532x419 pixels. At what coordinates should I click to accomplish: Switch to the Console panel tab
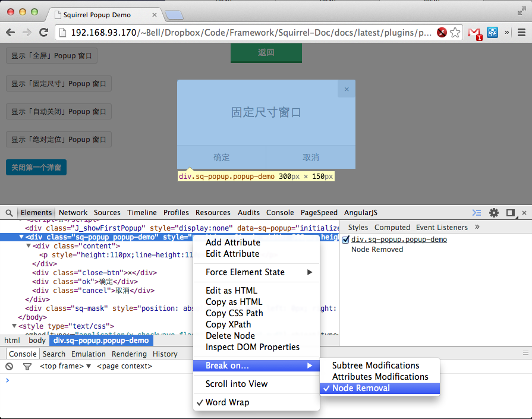coord(280,213)
